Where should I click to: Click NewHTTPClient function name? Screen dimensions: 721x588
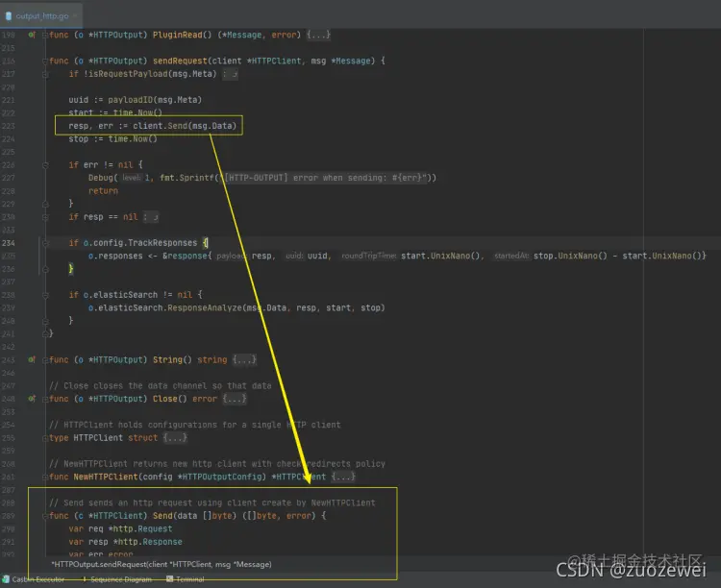[x=106, y=477]
